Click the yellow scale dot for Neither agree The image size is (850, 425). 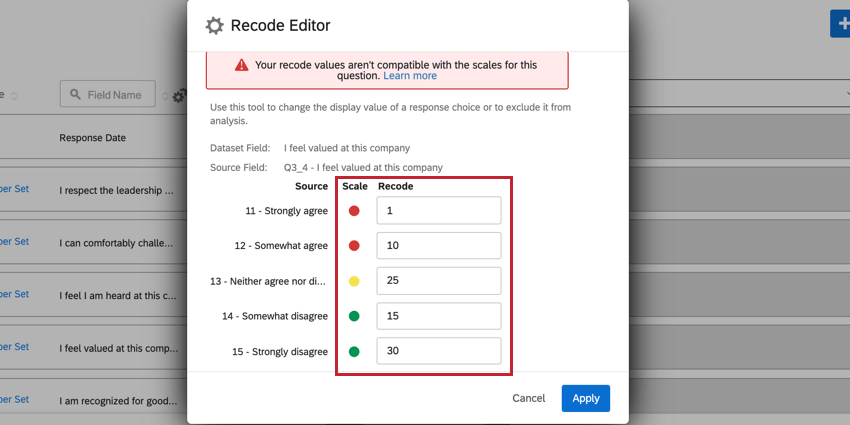pos(354,281)
